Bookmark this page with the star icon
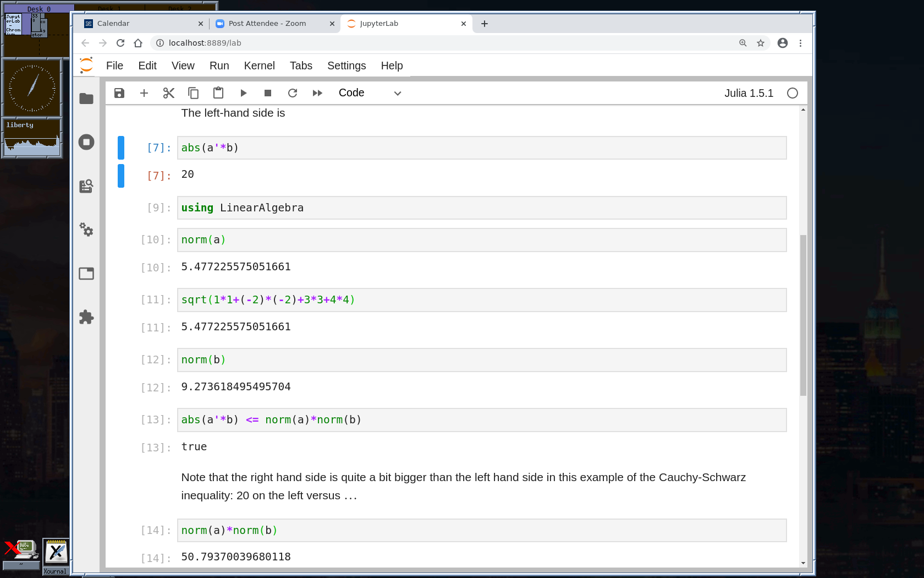Screen dimensions: 924x578 pos(761,43)
